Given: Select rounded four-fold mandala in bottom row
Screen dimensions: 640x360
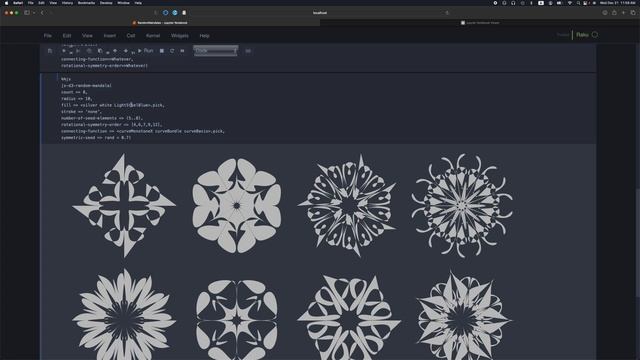Looking at the screenshot, I should [x=237, y=320].
